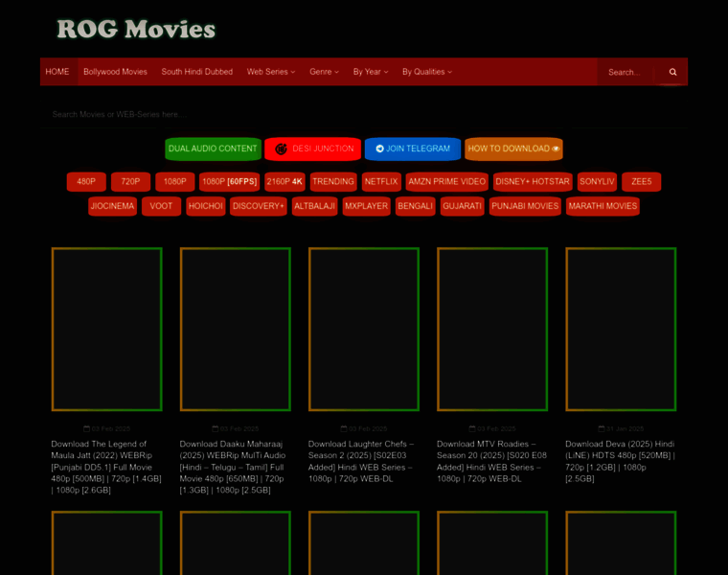This screenshot has width=728, height=575.
Task: Go to the HOME menu item
Action: pyautogui.click(x=58, y=72)
